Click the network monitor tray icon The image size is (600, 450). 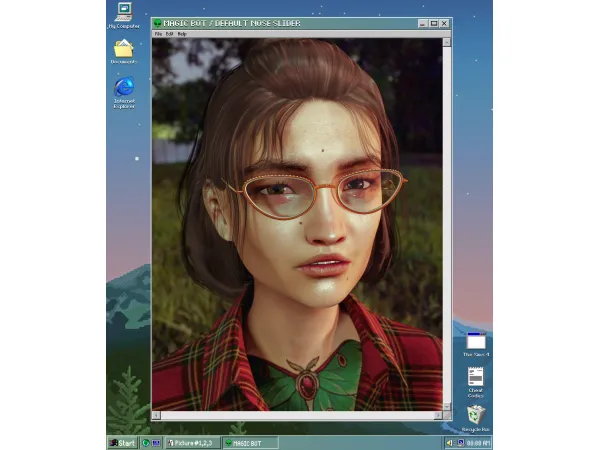(461, 443)
